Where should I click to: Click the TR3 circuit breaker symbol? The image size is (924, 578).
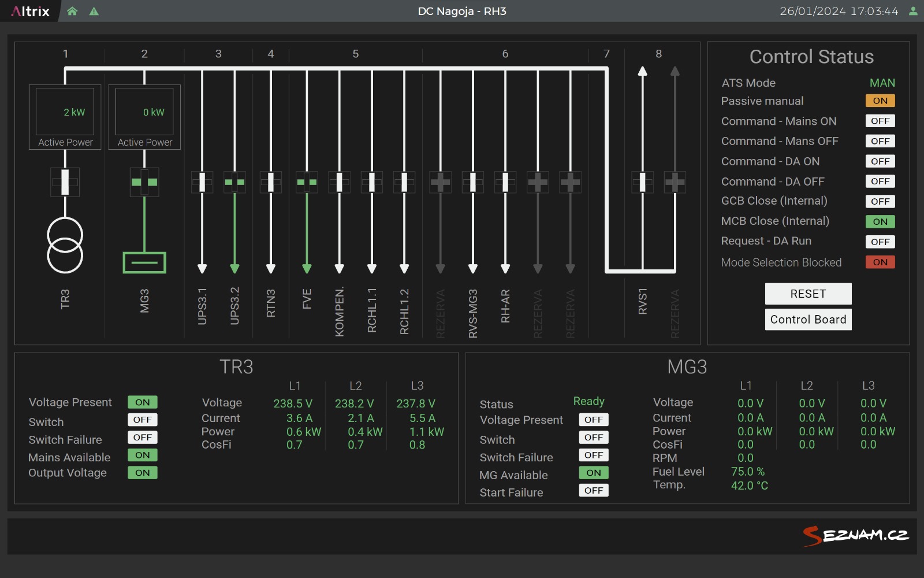65,182
